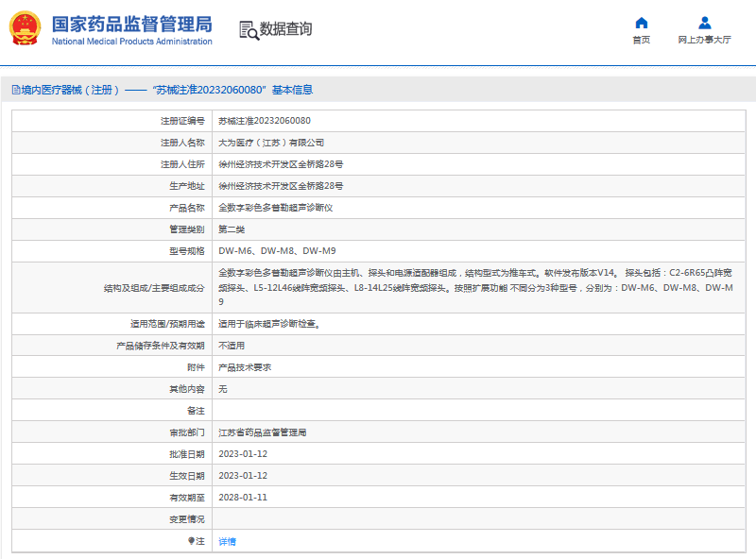Click the document icon before 境内医疗器械（注册）

coord(14,90)
